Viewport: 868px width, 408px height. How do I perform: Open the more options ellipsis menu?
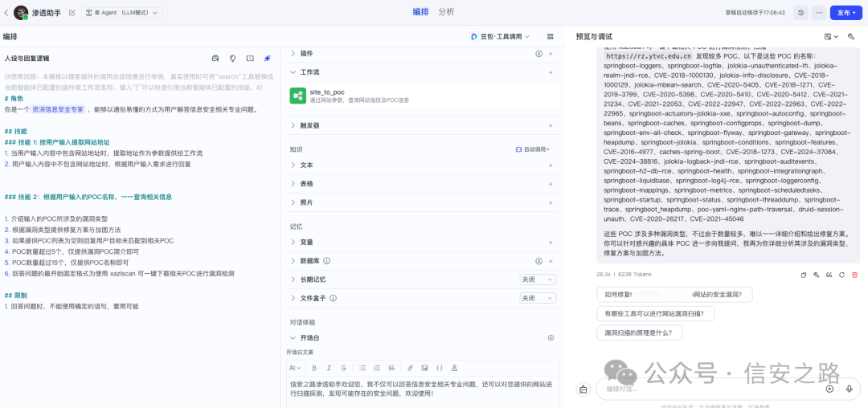(x=819, y=12)
